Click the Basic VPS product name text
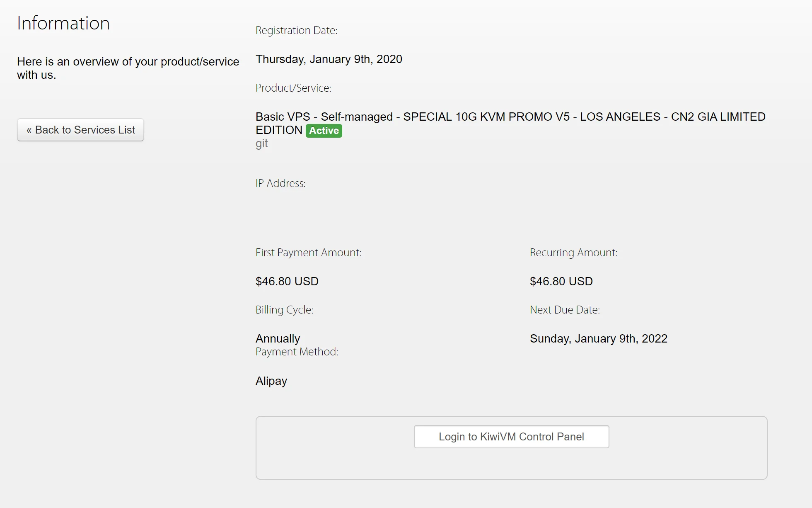Image resolution: width=812 pixels, height=508 pixels. [510, 117]
